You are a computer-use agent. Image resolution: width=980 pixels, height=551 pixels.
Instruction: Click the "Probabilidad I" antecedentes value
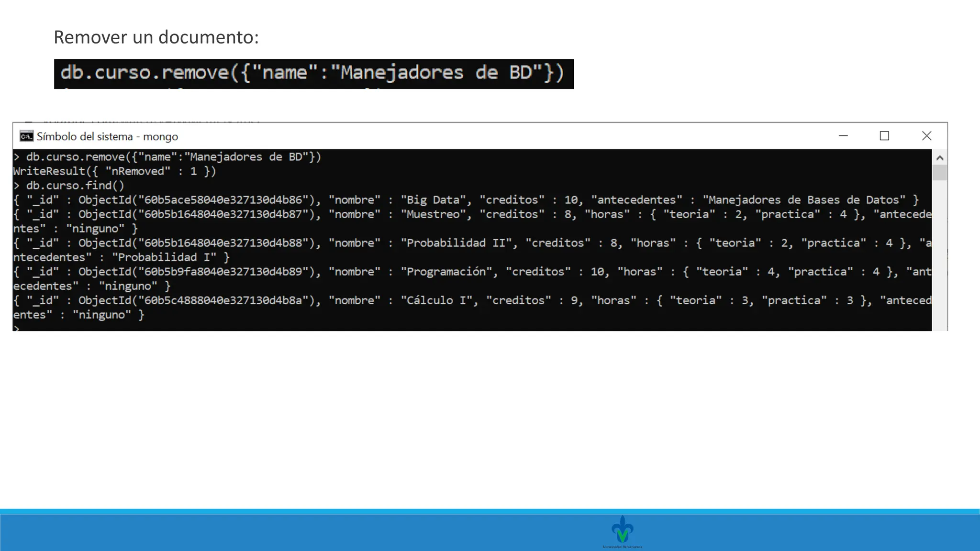[164, 257]
